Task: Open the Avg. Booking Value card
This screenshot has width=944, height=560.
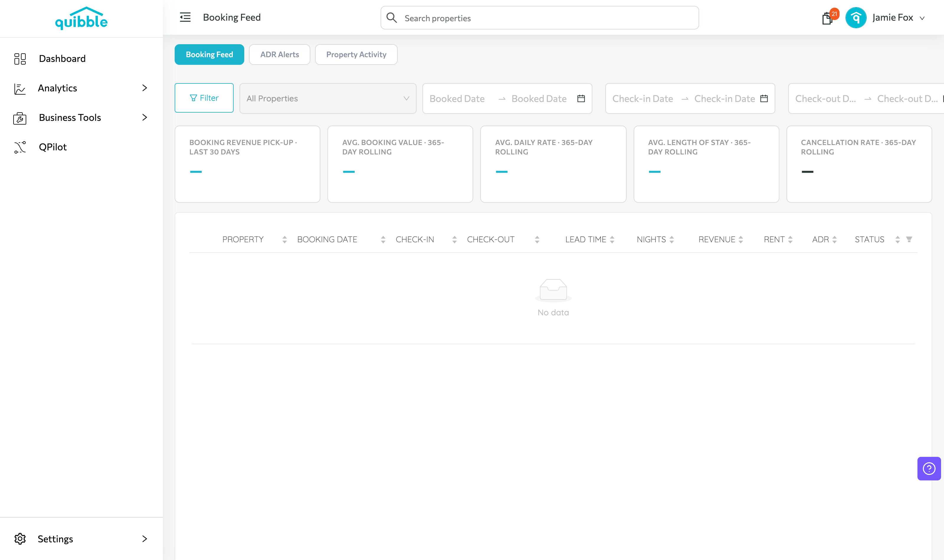Action: pyautogui.click(x=400, y=164)
